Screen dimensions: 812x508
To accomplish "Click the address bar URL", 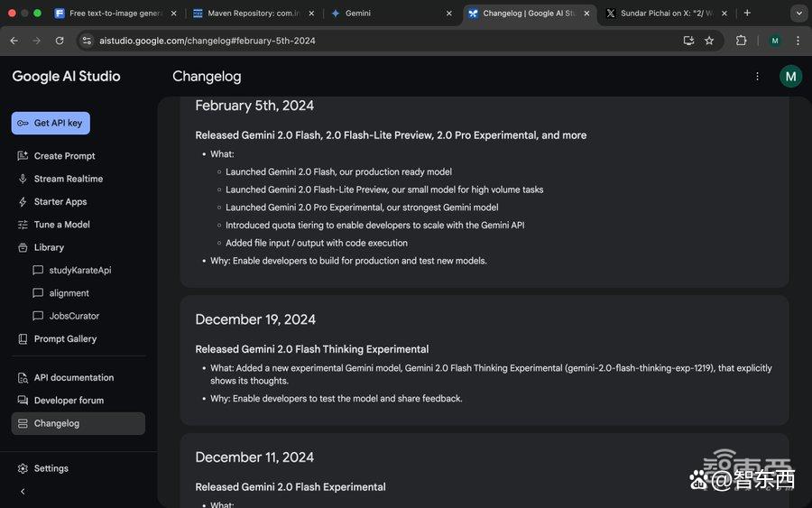I will click(208, 41).
